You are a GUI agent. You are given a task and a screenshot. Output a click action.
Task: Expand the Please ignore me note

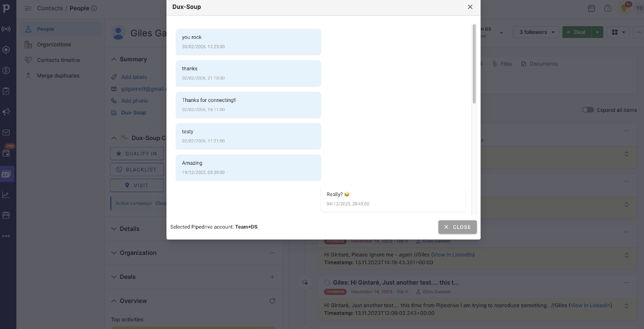tap(626, 255)
